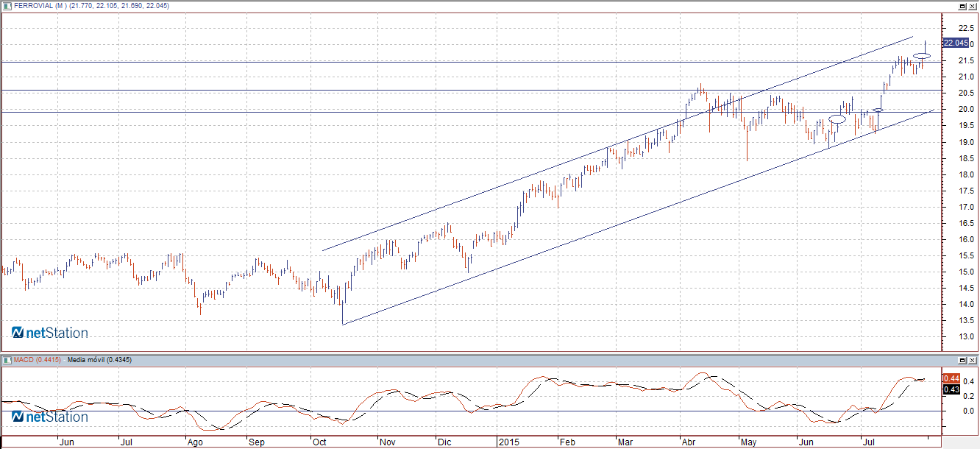Image resolution: width=980 pixels, height=449 pixels.
Task: Maximize the MACD indicator panel
Action: click(962, 360)
